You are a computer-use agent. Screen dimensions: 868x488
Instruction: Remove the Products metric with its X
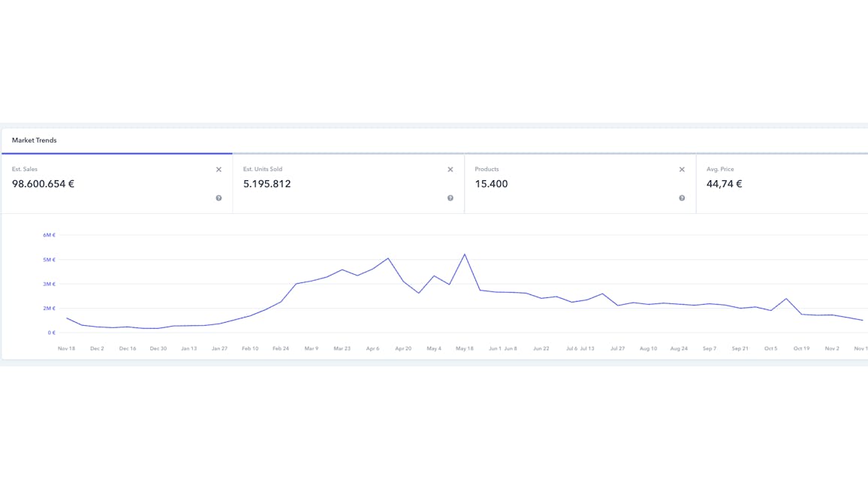(x=682, y=170)
